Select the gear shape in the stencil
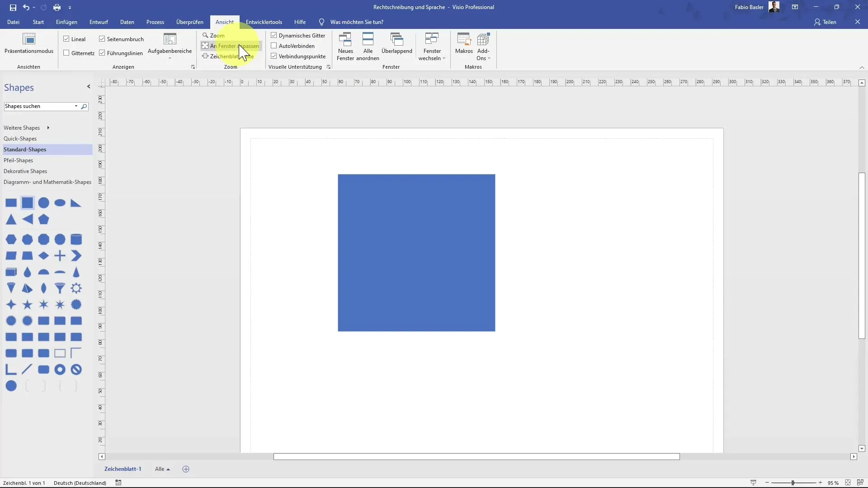Screen dimensions: 868x488 (76, 288)
